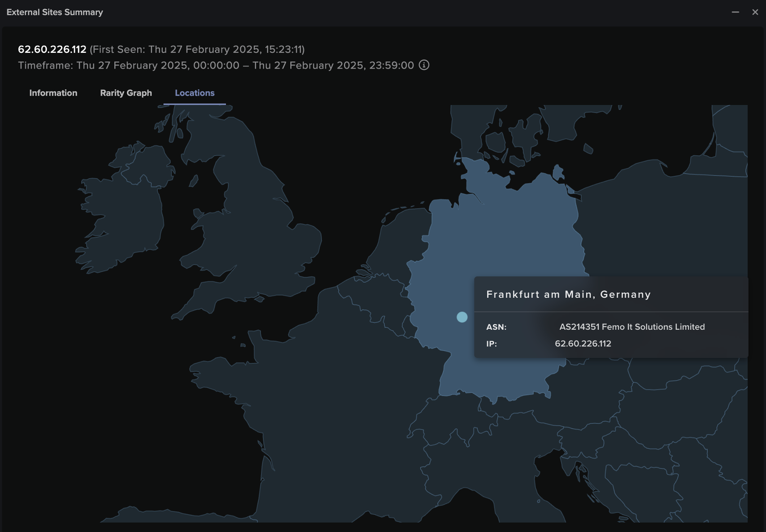Click ASN value AS214351 Femo It Solutions Limited
Viewport: 766px width, 532px height.
pyautogui.click(x=632, y=327)
